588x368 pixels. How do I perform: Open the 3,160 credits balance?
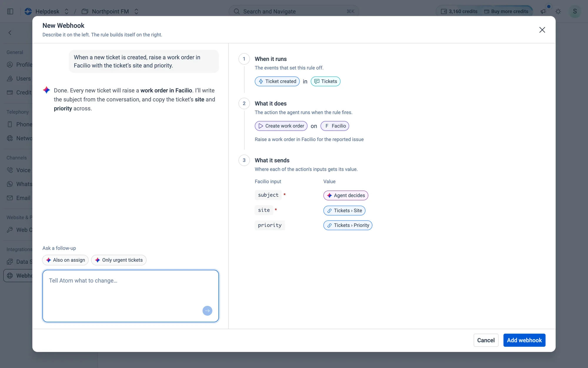tap(459, 11)
